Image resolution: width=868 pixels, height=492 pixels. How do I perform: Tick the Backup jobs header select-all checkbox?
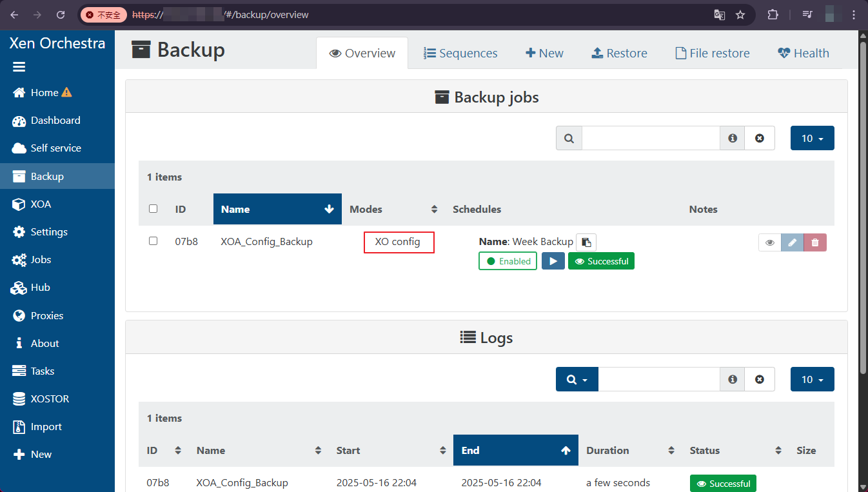click(x=153, y=209)
